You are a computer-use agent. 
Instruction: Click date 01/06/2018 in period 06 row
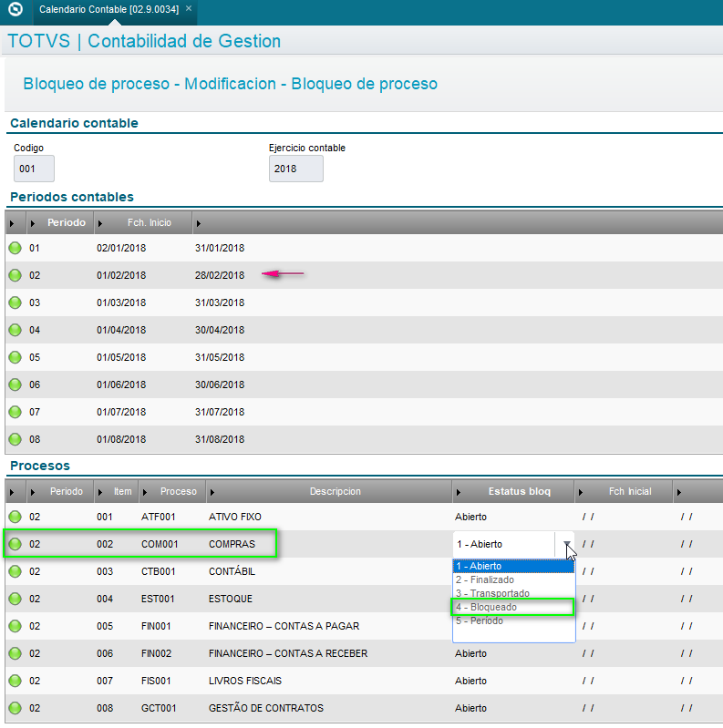[x=121, y=385]
